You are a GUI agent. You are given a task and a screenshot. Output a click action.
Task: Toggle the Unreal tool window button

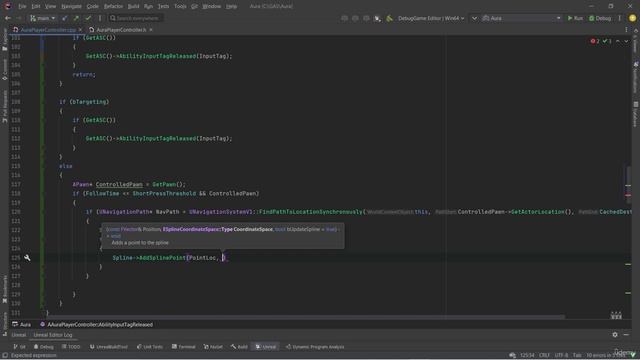click(x=266, y=347)
